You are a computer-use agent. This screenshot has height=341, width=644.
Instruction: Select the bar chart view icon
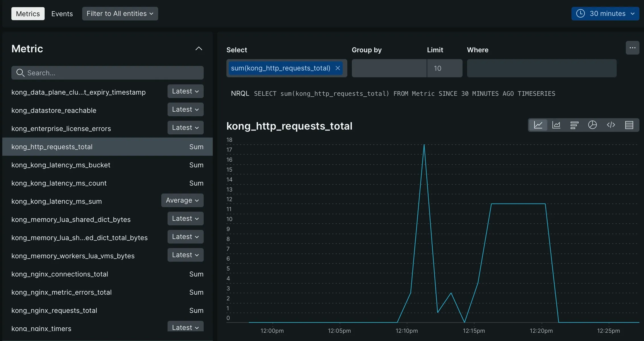tap(574, 125)
